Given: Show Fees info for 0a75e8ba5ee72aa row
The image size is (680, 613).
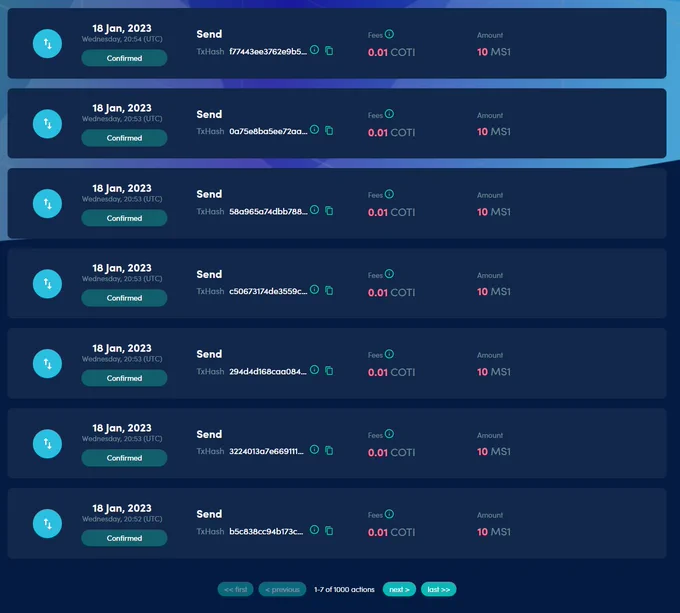Looking at the screenshot, I should (389, 114).
